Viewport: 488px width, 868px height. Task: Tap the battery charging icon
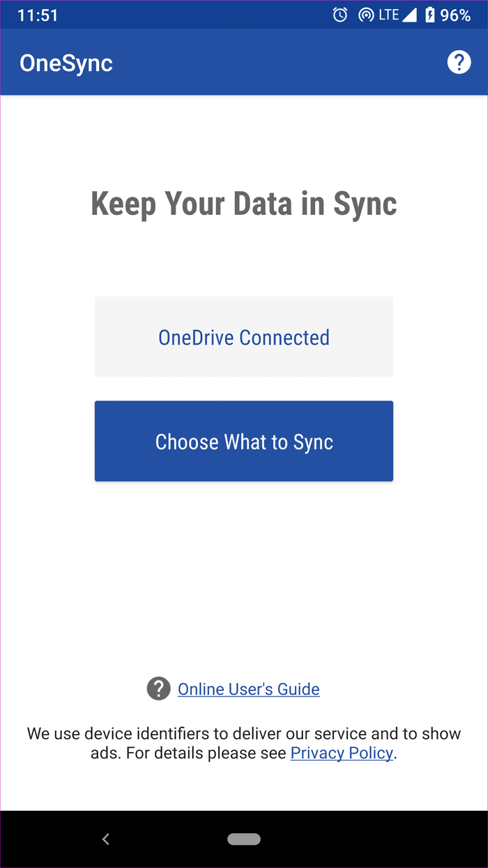(x=430, y=15)
